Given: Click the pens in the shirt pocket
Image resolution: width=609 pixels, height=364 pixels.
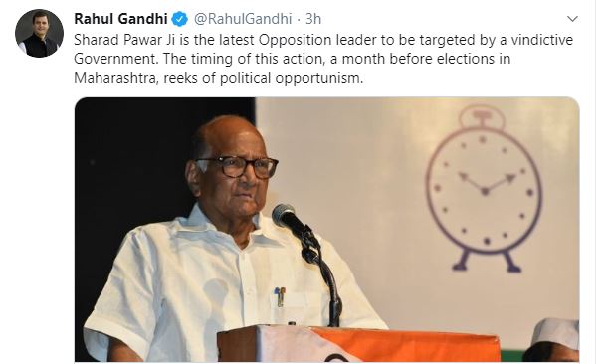Looking at the screenshot, I should tap(280, 296).
